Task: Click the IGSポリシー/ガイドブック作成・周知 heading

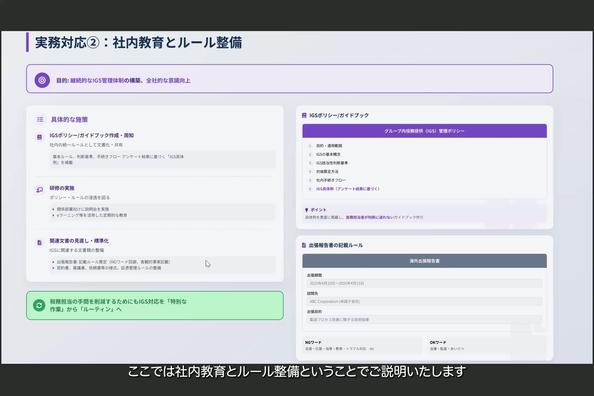Action: click(92, 135)
